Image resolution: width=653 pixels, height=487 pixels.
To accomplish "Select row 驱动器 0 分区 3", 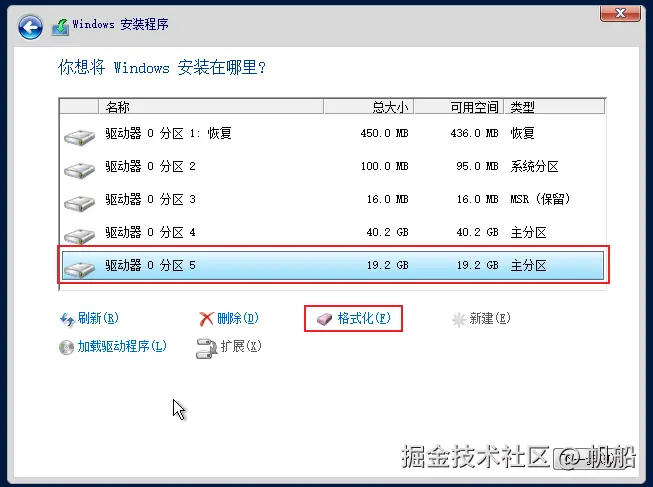I will (332, 199).
